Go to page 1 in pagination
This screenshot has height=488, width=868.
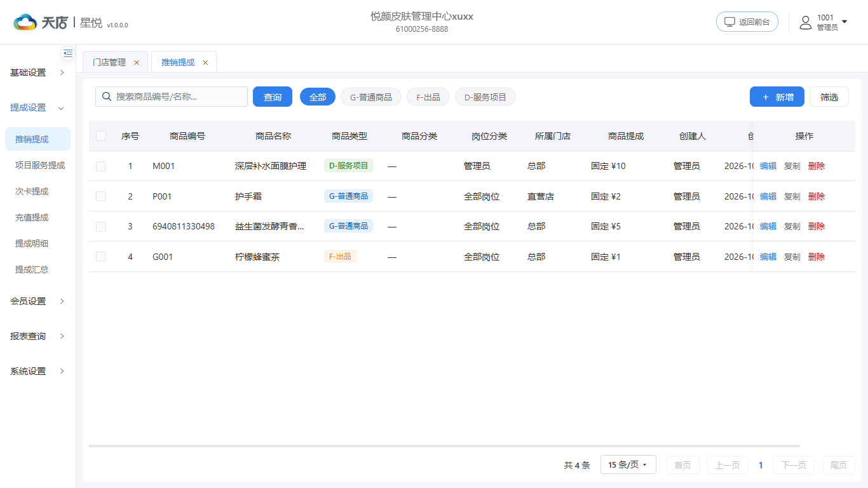tap(761, 465)
